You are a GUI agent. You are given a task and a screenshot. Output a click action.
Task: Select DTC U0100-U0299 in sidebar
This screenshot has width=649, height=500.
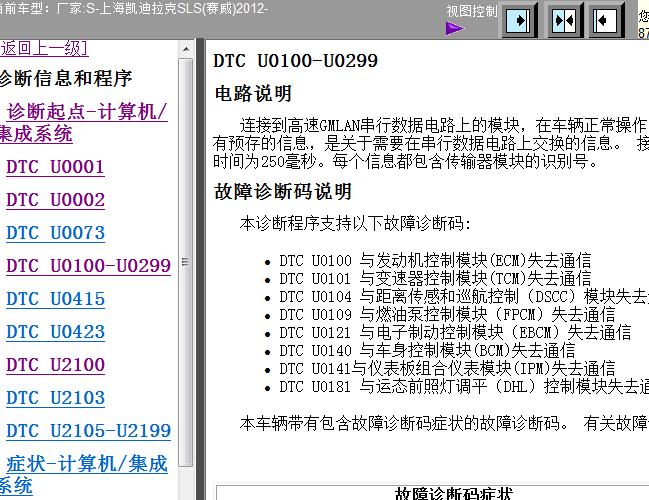tap(88, 266)
